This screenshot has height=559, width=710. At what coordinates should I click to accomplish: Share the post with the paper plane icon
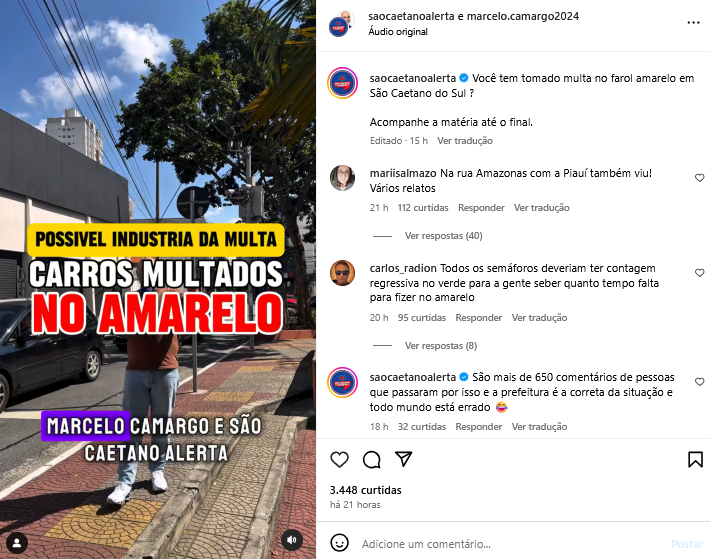[403, 459]
